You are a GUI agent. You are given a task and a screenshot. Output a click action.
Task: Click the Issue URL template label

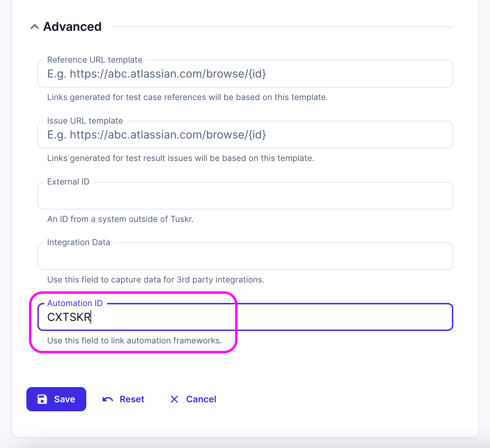pos(85,121)
